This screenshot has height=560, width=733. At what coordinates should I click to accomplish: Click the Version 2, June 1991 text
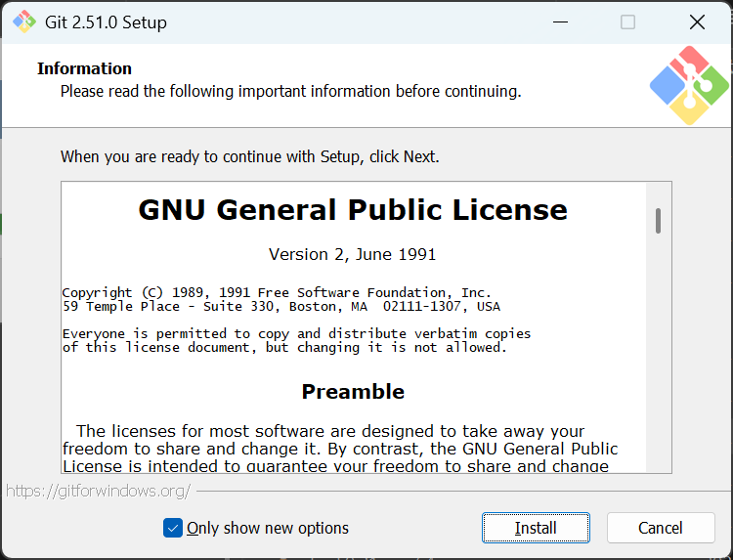353,254
